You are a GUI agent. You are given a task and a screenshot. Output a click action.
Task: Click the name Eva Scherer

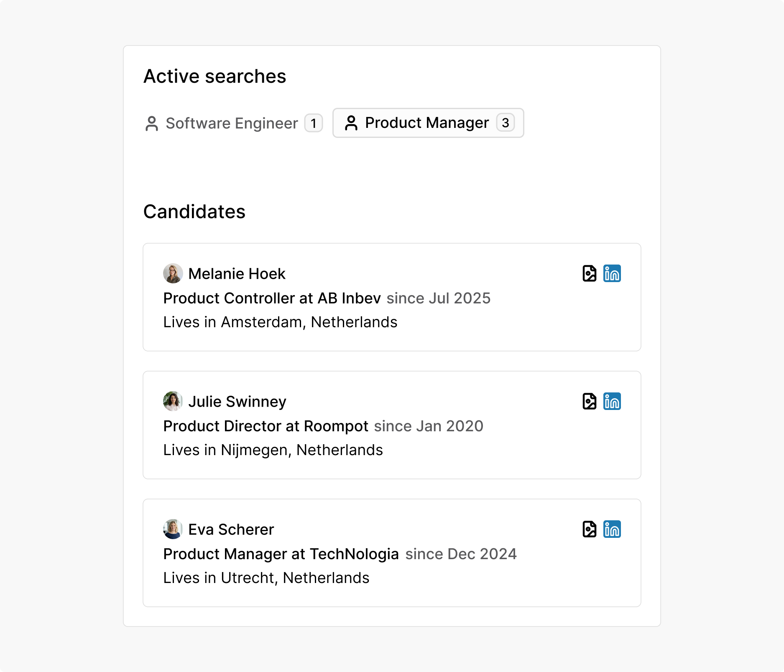[231, 529]
